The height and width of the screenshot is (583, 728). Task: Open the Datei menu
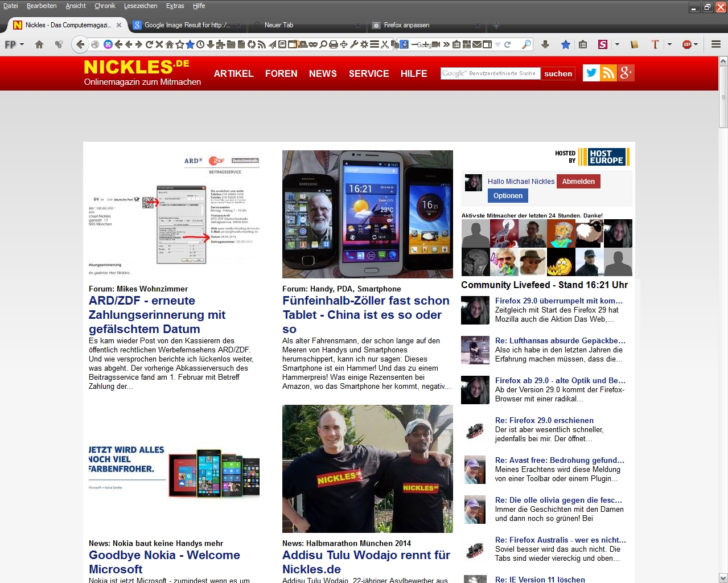coord(11,6)
